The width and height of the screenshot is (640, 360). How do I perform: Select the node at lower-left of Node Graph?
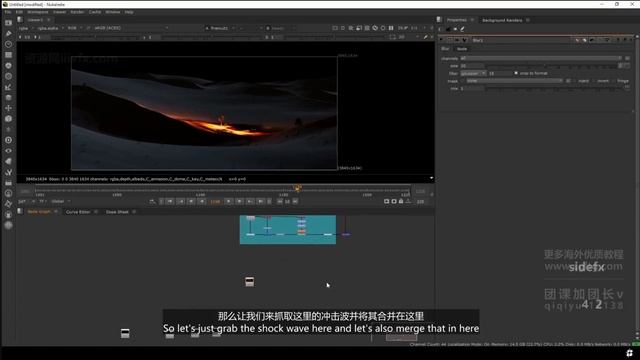point(125,333)
